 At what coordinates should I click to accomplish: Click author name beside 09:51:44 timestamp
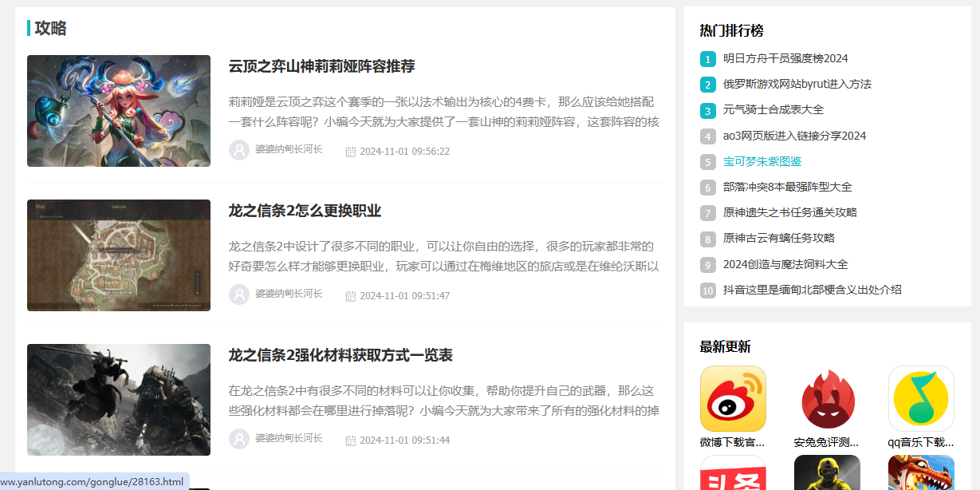tap(289, 438)
